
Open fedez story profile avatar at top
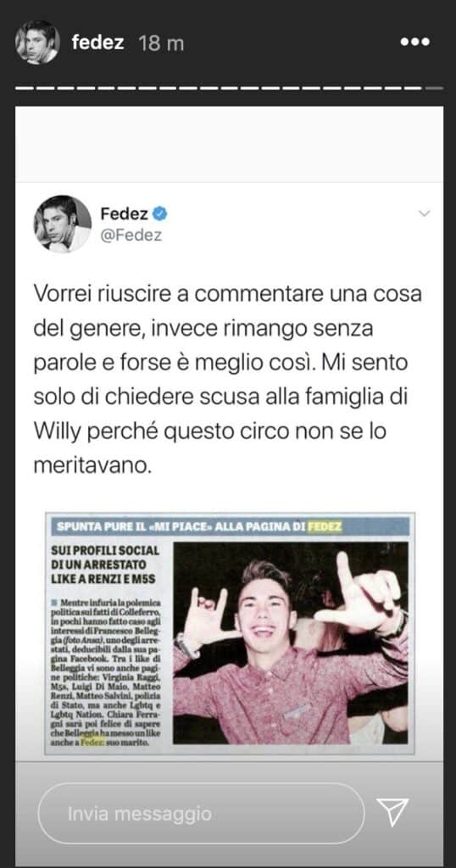click(x=37, y=42)
